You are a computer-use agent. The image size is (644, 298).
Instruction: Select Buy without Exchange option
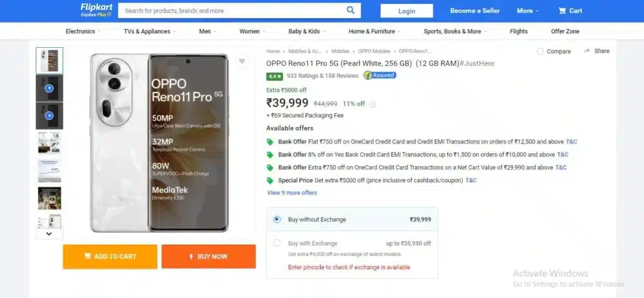tap(277, 219)
